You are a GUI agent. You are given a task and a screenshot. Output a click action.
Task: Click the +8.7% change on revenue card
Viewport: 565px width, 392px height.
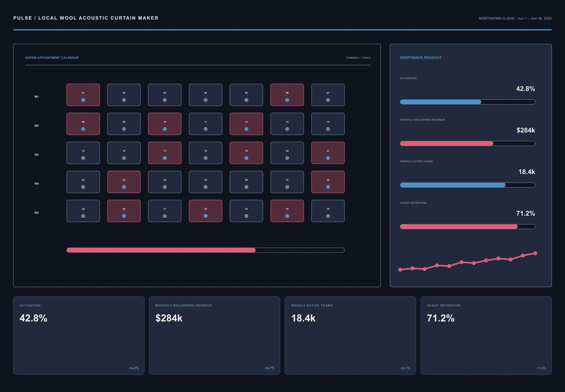click(270, 368)
